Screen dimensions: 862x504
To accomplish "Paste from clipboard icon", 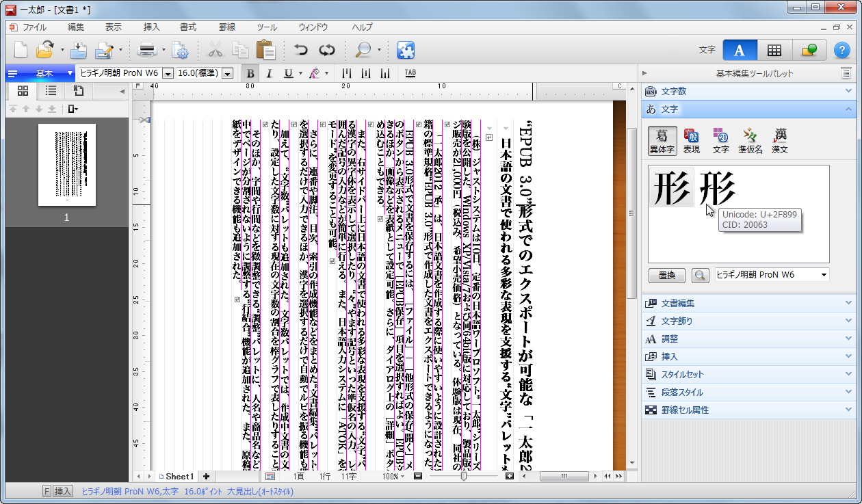I will [x=265, y=50].
